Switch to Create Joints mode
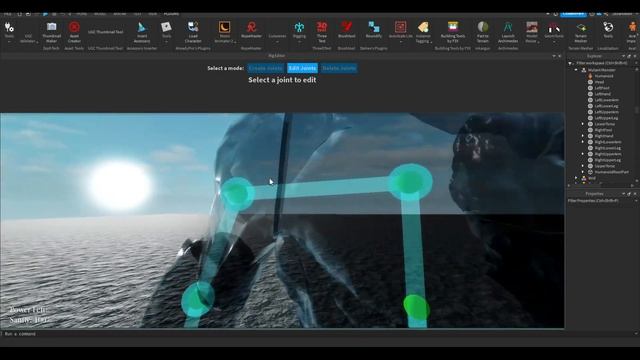The height and width of the screenshot is (360, 640). pos(266,68)
